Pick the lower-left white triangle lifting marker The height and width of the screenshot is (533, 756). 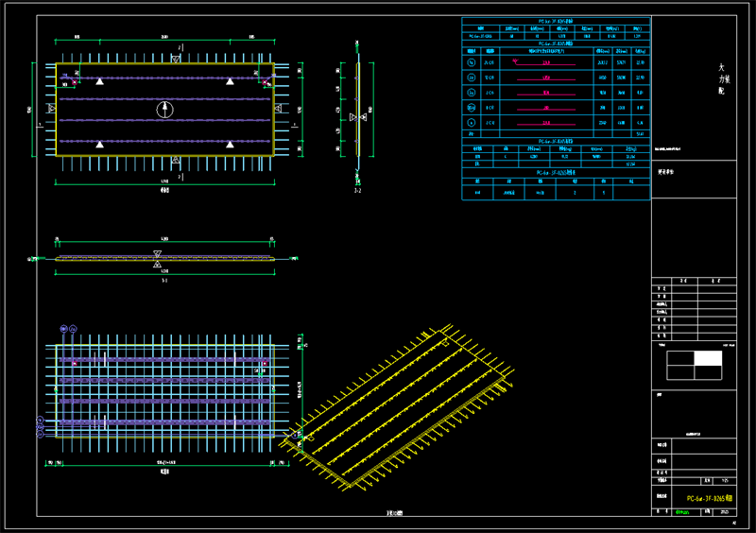pyautogui.click(x=100, y=145)
